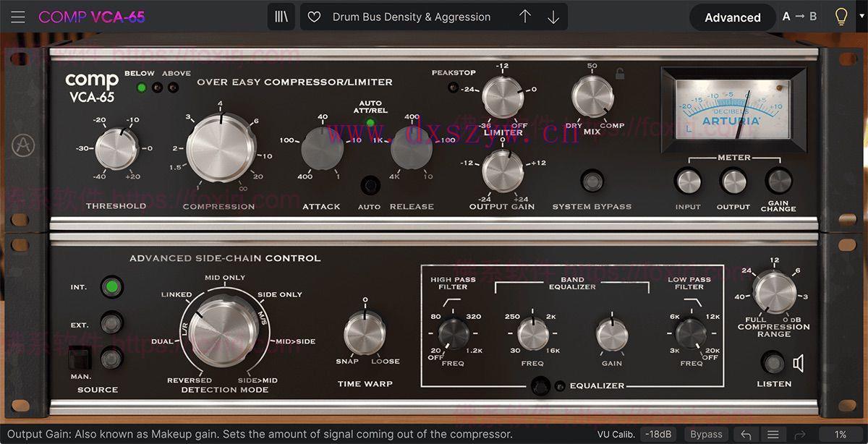Screen dimensions: 868x444
Task: Switch to state B
Action: pyautogui.click(x=813, y=16)
